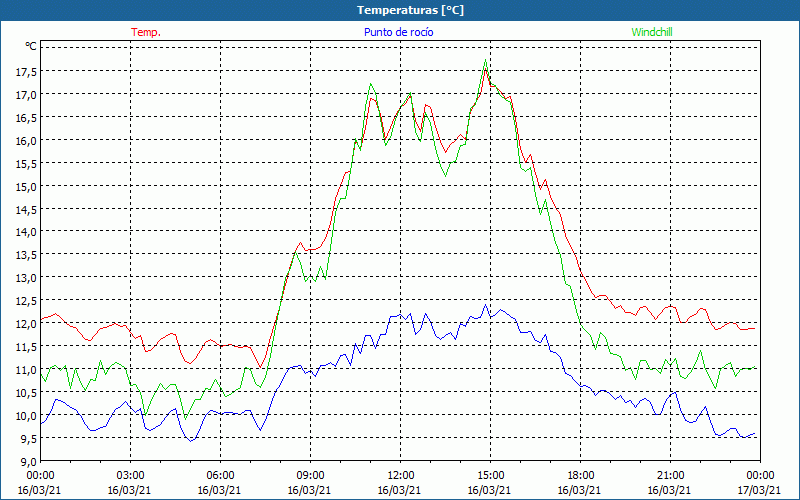Click the 16,5 y-axis value
Image resolution: width=800 pixels, height=500 pixels.
27,118
